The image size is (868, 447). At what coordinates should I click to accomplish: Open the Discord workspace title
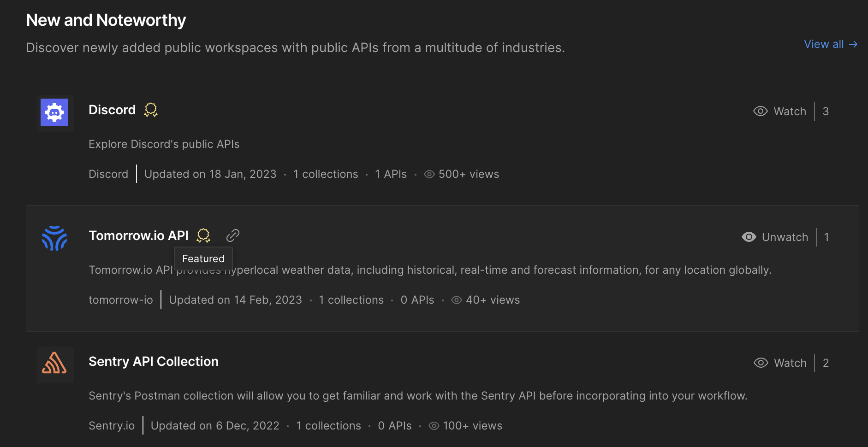[x=112, y=110]
